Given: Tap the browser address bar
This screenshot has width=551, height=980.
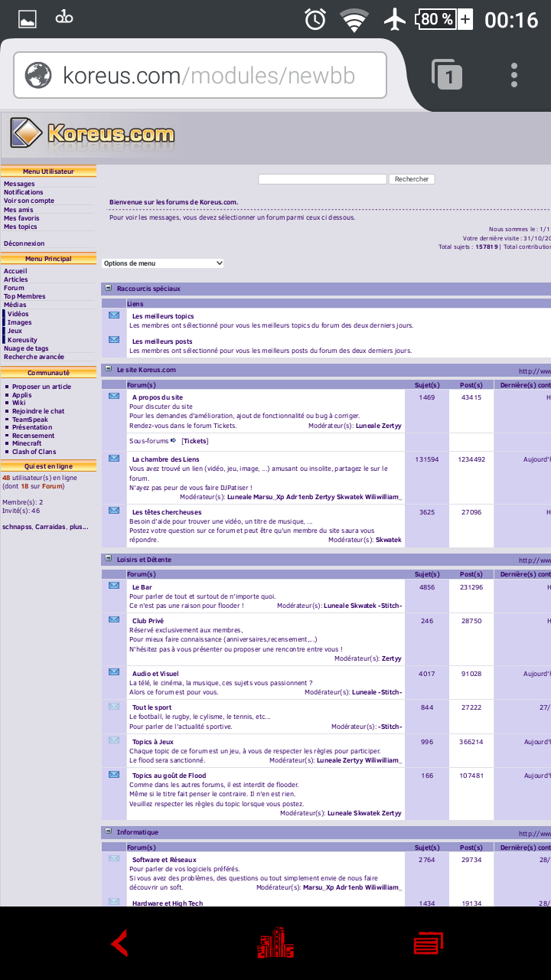Looking at the screenshot, I should (x=199, y=76).
